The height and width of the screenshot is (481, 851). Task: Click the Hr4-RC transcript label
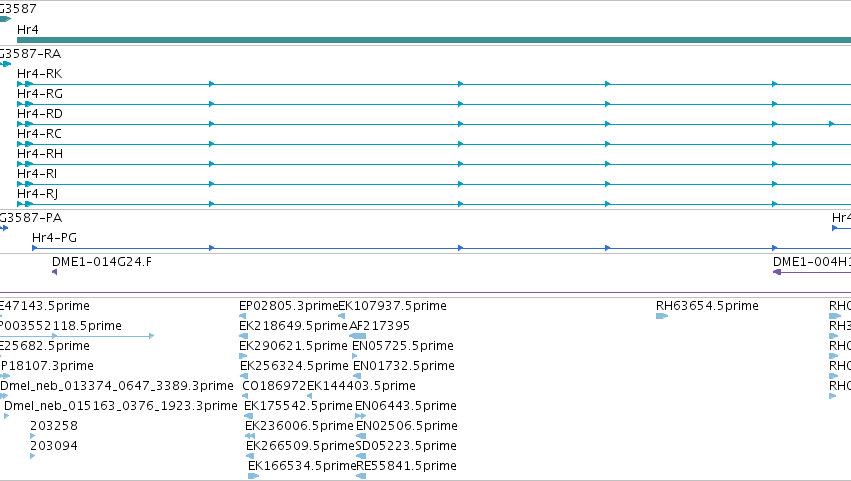tap(39, 134)
